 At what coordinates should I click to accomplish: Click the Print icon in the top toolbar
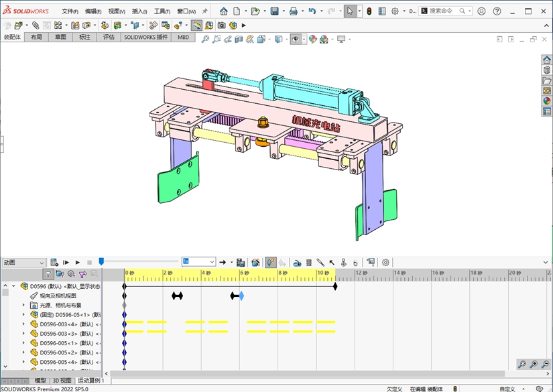[x=293, y=11]
